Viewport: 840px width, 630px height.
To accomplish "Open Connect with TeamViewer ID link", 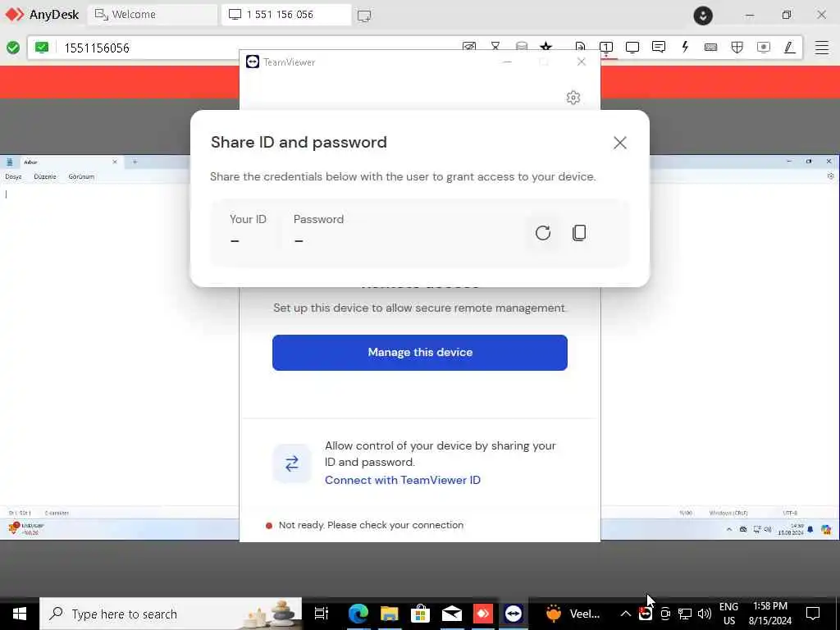I will pos(402,480).
